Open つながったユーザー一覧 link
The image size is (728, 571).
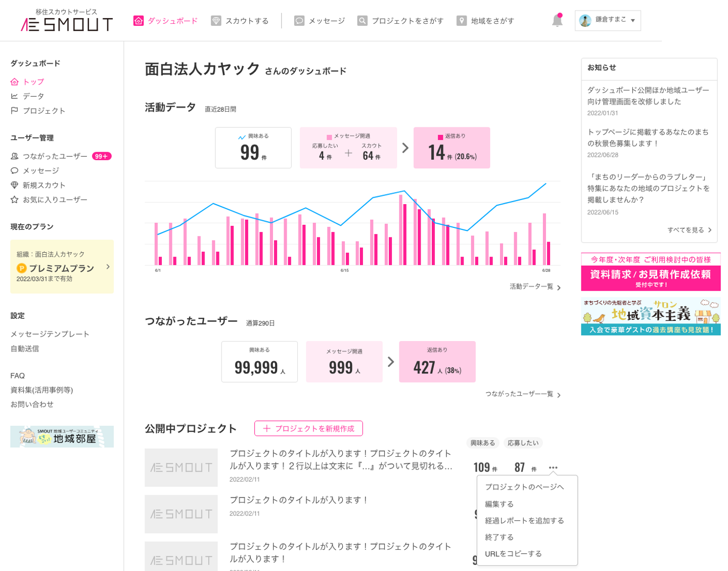pos(523,394)
